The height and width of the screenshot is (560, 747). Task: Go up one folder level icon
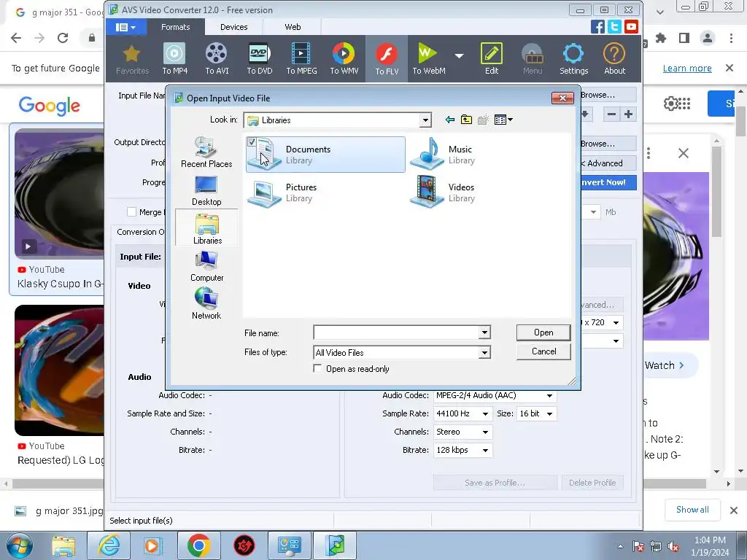point(466,120)
